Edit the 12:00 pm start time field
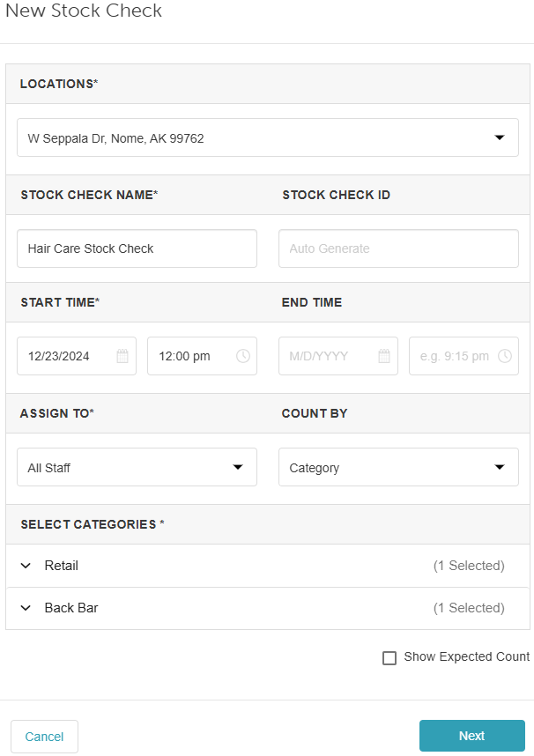The width and height of the screenshot is (534, 756). (202, 356)
